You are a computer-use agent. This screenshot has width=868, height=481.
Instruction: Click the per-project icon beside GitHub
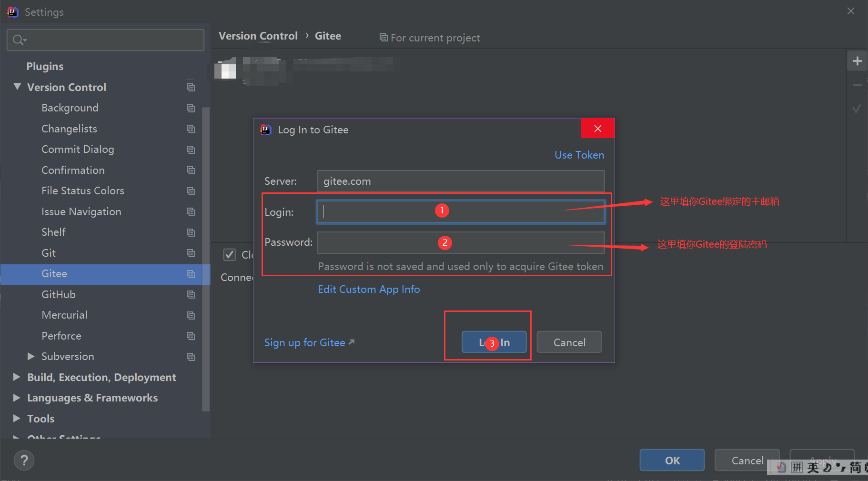[191, 294]
